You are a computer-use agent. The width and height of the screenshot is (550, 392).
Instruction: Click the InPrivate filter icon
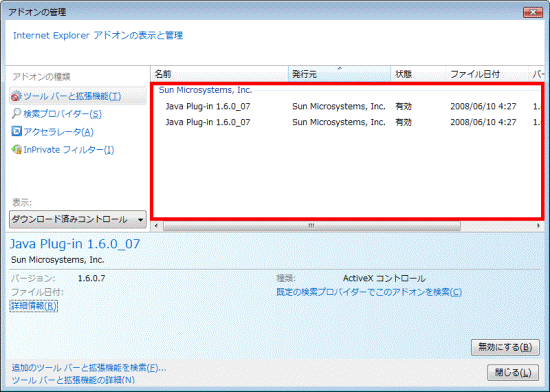tap(16, 149)
